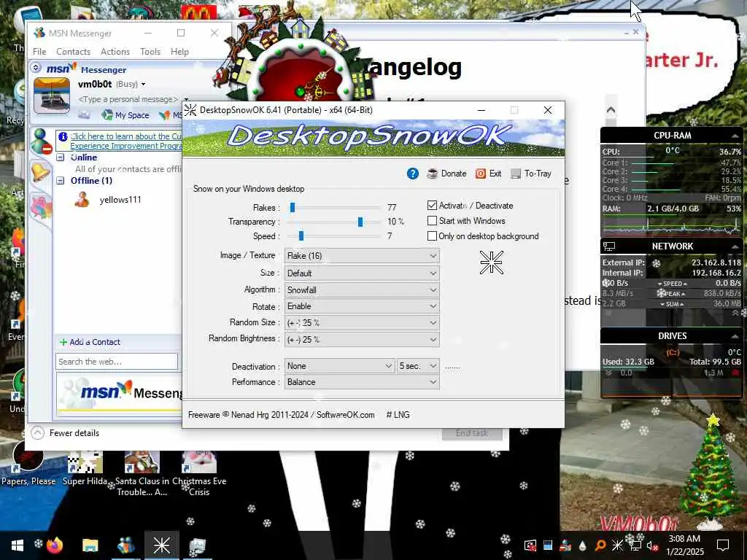Click the Type a personal message field
This screenshot has width=747, height=560.
click(x=128, y=99)
